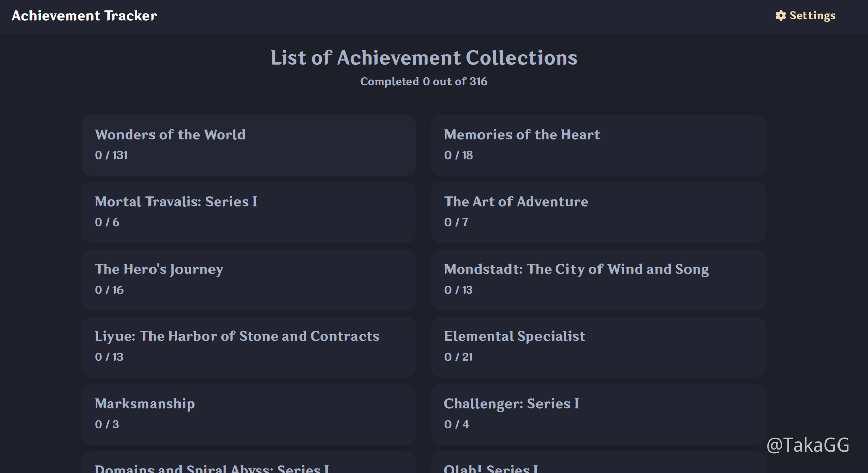Click the Completed 0 out of 316 counter

[424, 81]
